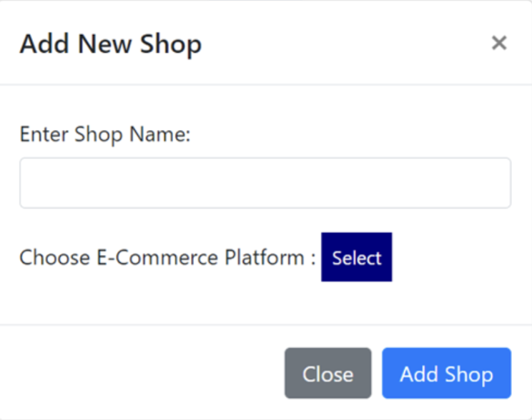
Task: Cancel the dialog using Close
Action: click(x=327, y=374)
